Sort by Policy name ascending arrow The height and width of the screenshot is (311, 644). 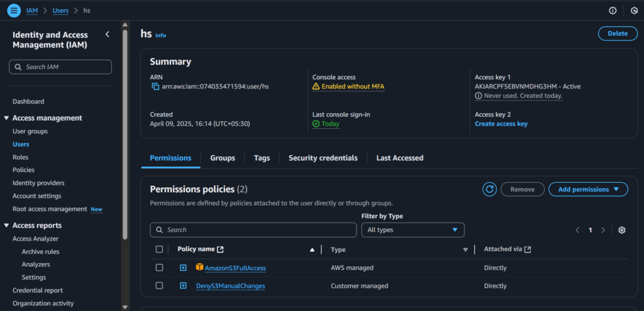coord(312,249)
